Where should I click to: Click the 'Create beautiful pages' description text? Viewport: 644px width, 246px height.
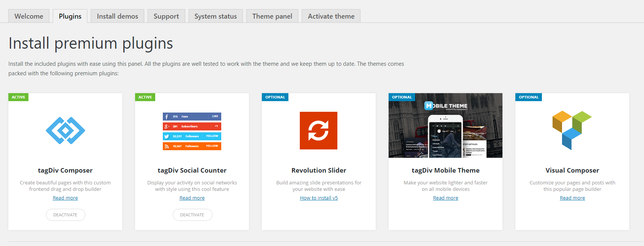point(65,186)
